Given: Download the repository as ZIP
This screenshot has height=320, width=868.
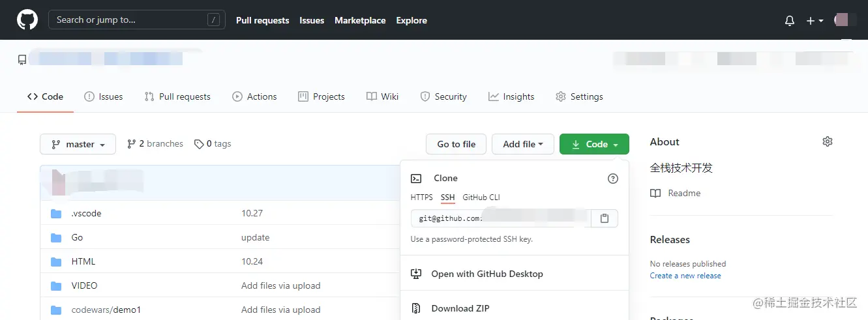Looking at the screenshot, I should coord(460,308).
